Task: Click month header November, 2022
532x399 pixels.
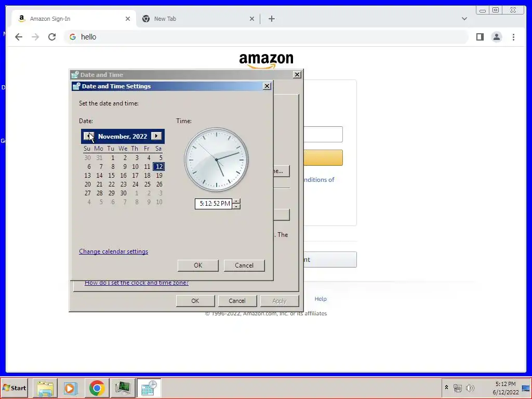Action: click(x=123, y=137)
